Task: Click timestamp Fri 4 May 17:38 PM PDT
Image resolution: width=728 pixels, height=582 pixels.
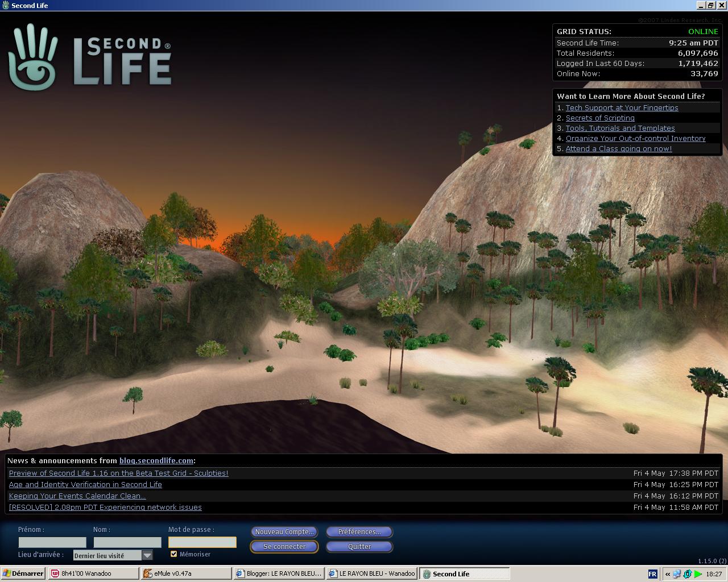Action: [676, 473]
